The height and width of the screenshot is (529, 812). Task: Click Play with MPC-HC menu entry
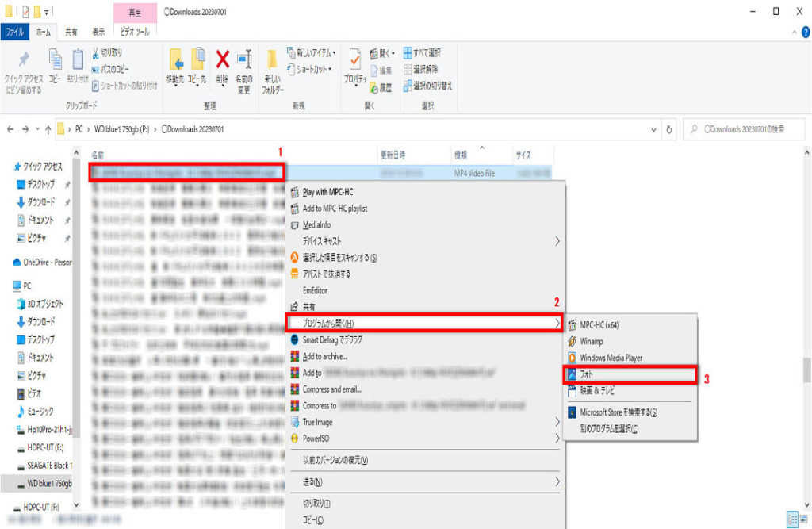330,192
